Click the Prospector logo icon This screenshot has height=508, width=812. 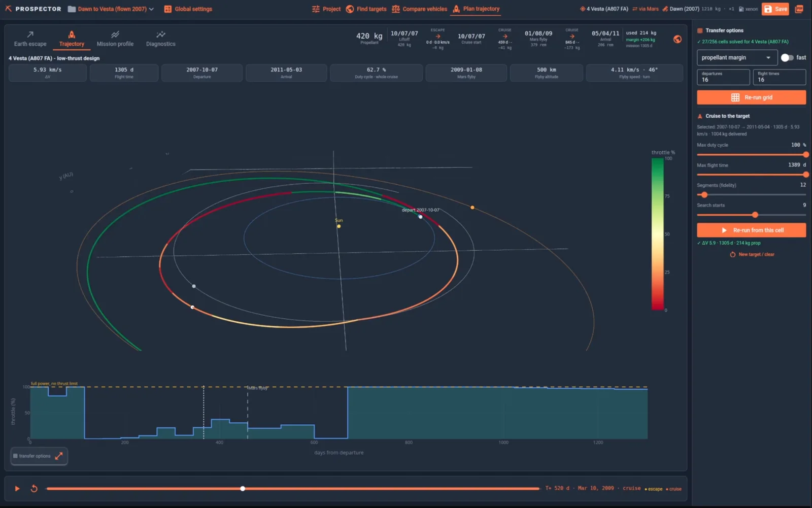(x=8, y=9)
